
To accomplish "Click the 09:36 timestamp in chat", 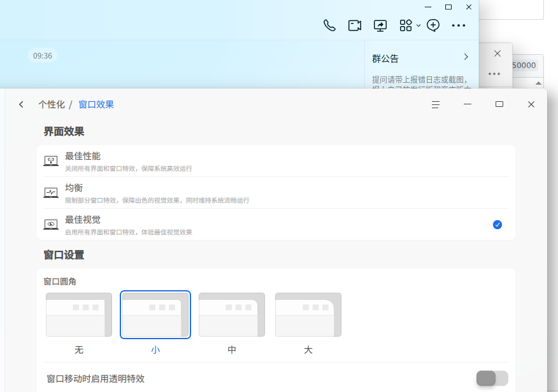I will coord(43,56).
